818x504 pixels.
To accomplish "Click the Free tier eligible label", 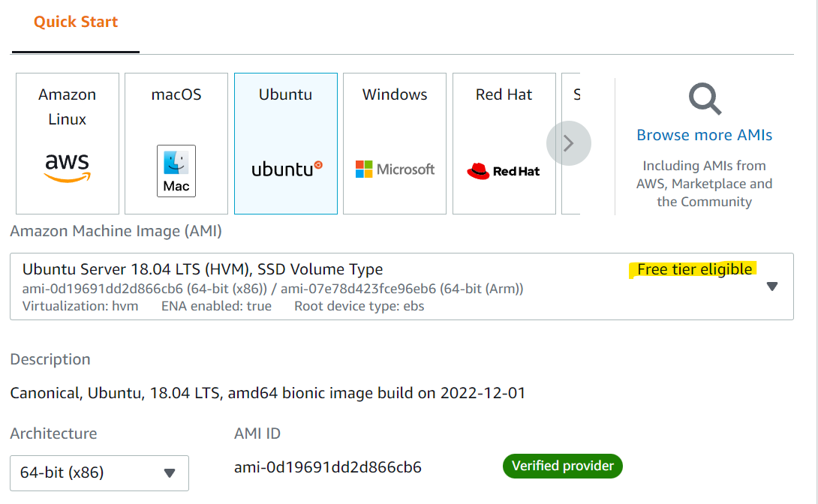I will tap(694, 269).
